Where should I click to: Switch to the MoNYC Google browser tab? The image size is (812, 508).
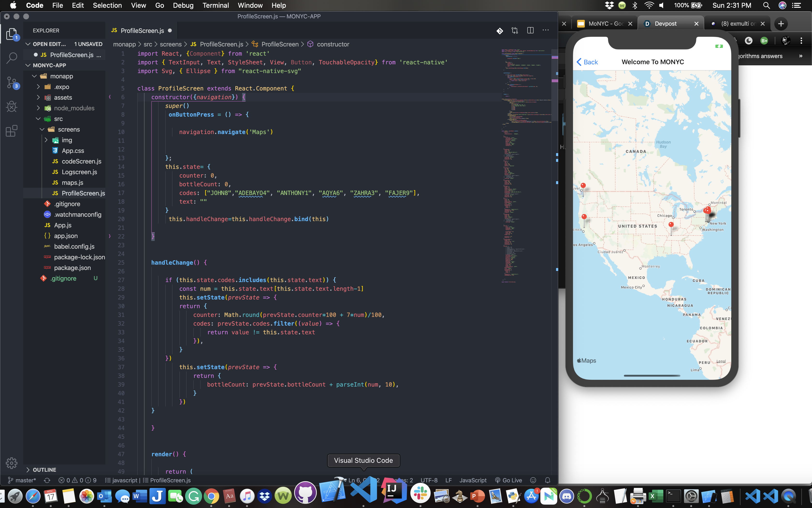click(x=604, y=23)
